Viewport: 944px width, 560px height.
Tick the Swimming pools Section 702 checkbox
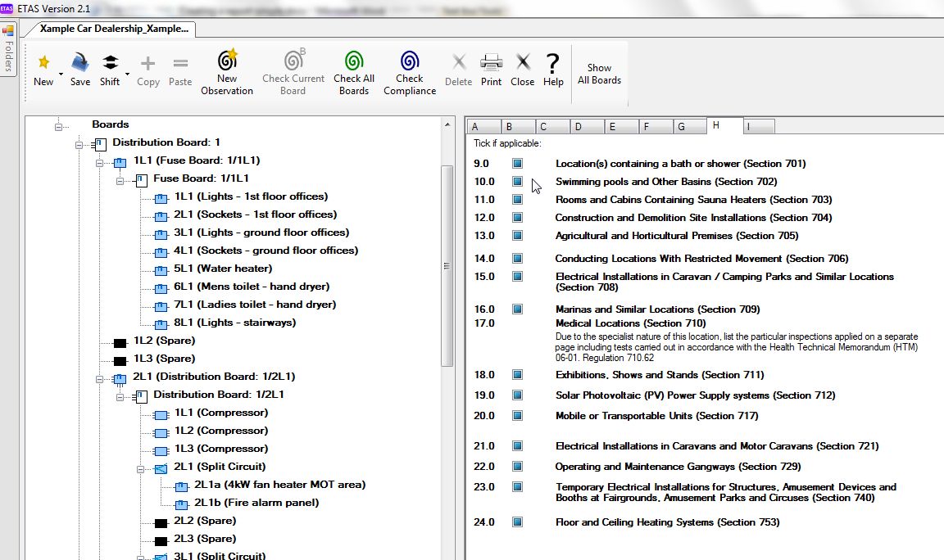pos(517,182)
